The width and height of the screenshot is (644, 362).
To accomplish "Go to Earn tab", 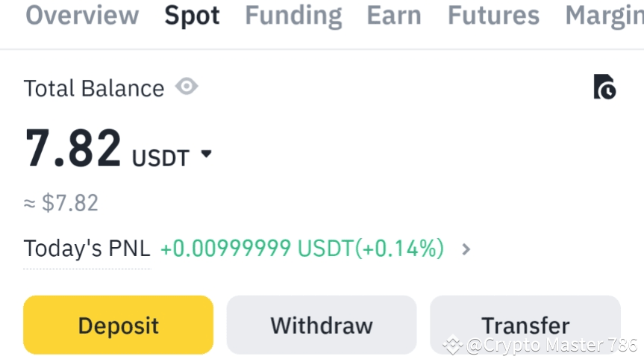I will pos(394,16).
